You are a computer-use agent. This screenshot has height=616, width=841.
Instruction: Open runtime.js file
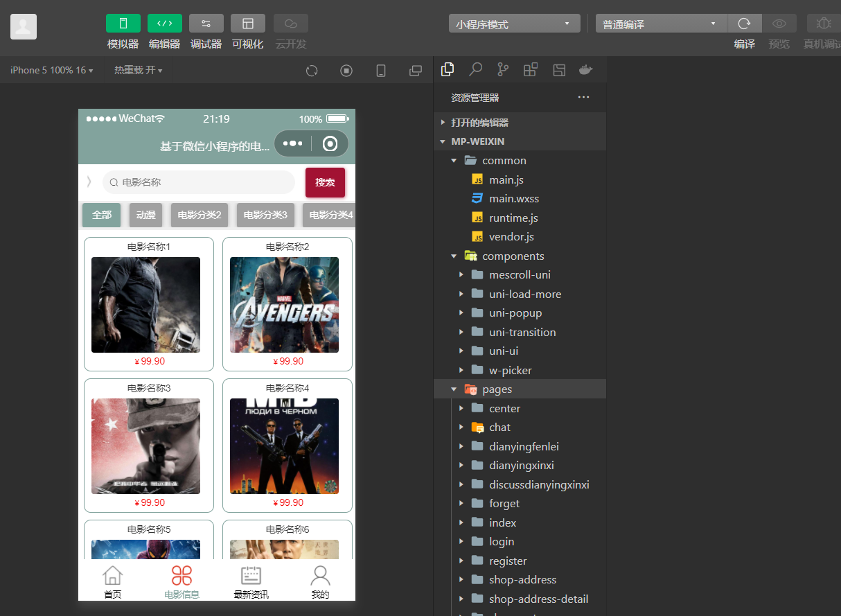coord(520,218)
